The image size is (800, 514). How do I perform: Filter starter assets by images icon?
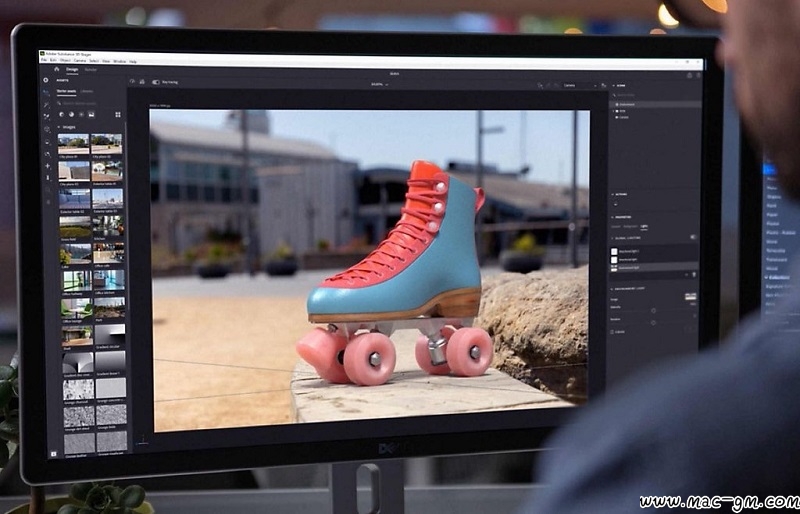[91, 114]
